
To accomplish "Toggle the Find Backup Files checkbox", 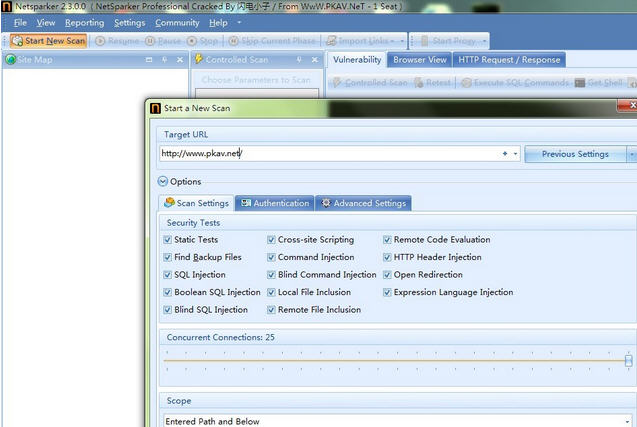I will (x=167, y=257).
